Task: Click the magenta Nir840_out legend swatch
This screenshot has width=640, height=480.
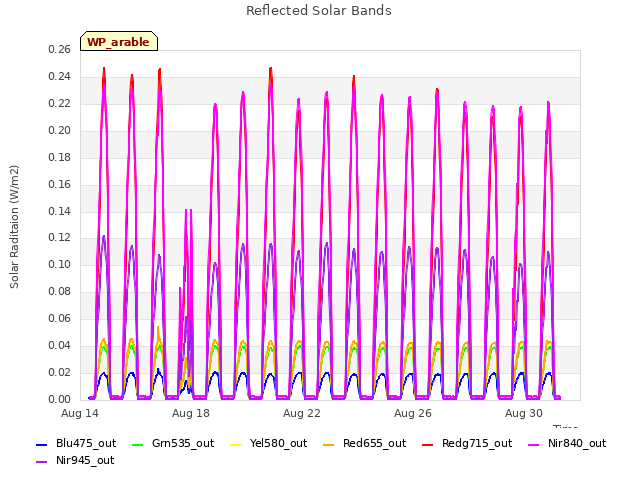Action: pyautogui.click(x=533, y=444)
